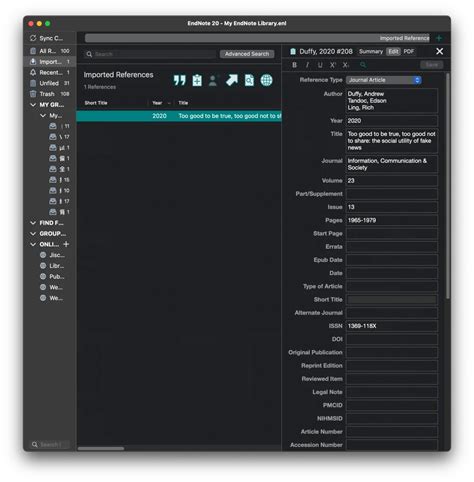Viewport: 474px width, 482px height.
Task: Click the reference document icon beside Duffy, 2020
Action: pyautogui.click(x=293, y=51)
